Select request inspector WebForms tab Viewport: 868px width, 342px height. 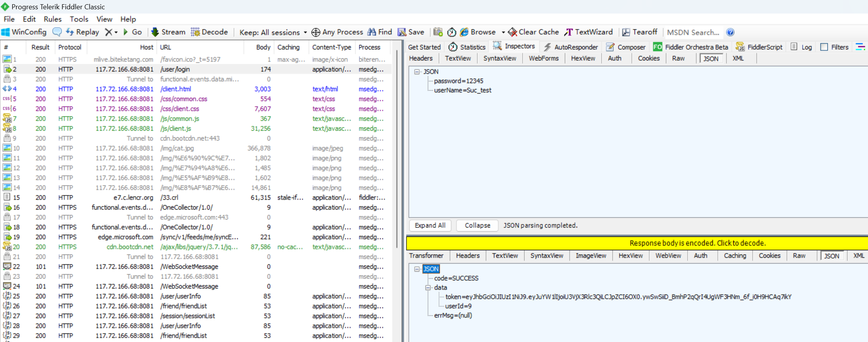544,58
